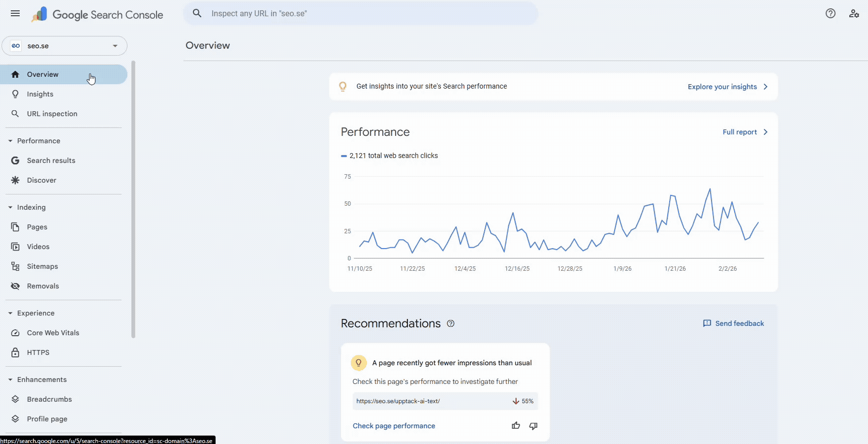This screenshot has height=444, width=868.
Task: Click the search magnifier icon in URL bar
Action: tap(197, 13)
